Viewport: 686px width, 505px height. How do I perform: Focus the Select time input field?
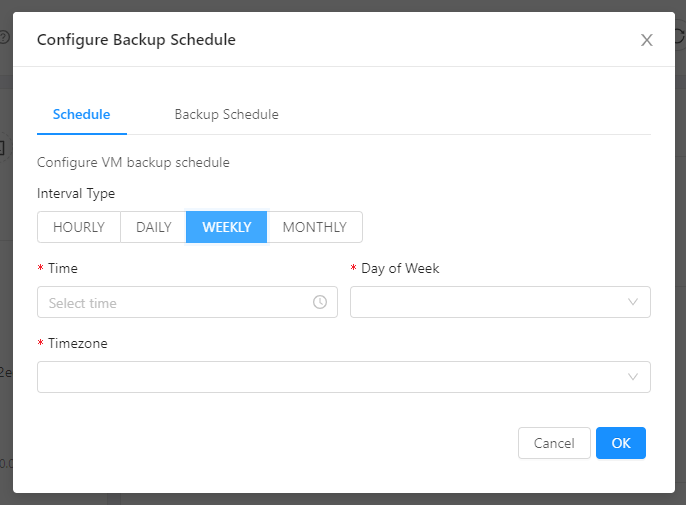tap(175, 302)
